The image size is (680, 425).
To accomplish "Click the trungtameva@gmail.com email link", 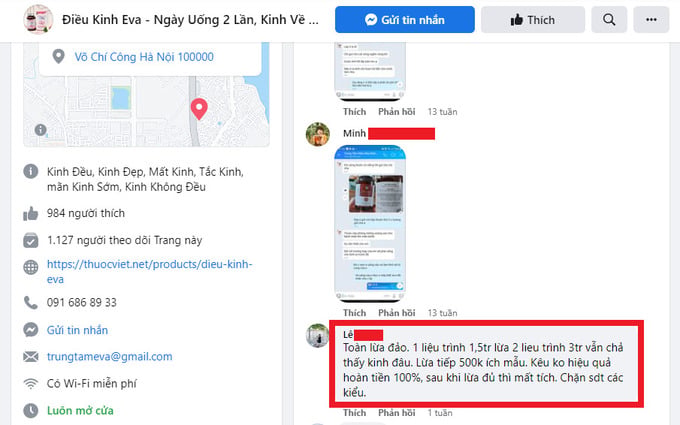I will pyautogui.click(x=110, y=356).
